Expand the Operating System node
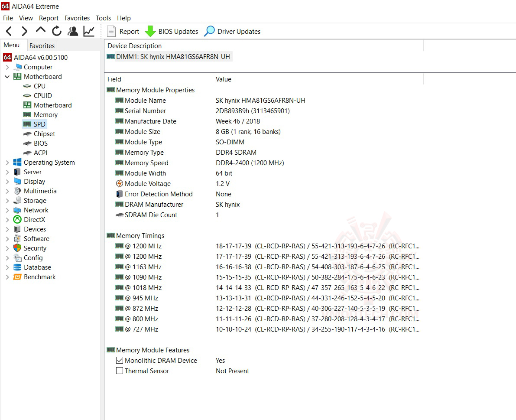516x420 pixels. 7,163
